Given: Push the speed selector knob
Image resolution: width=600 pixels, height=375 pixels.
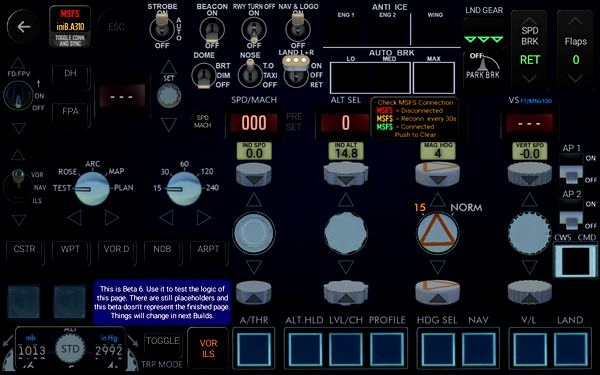Looking at the screenshot, I should pyautogui.click(x=254, y=233).
